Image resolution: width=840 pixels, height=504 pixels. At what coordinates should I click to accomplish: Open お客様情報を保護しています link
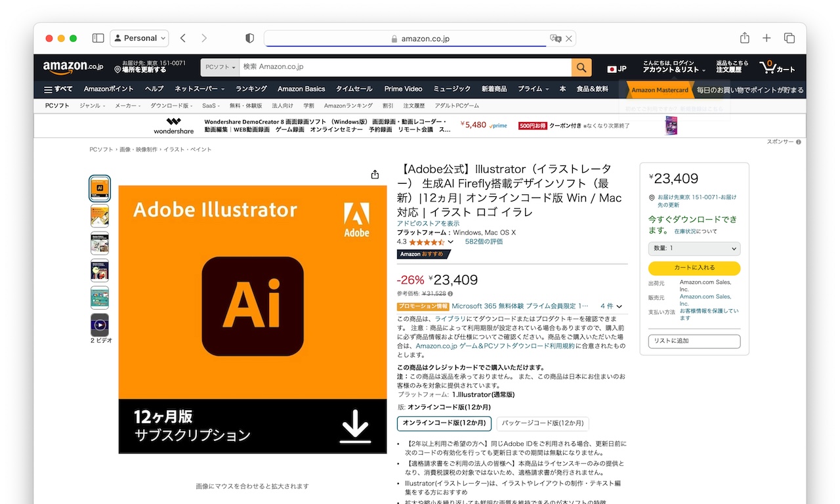[x=709, y=314]
